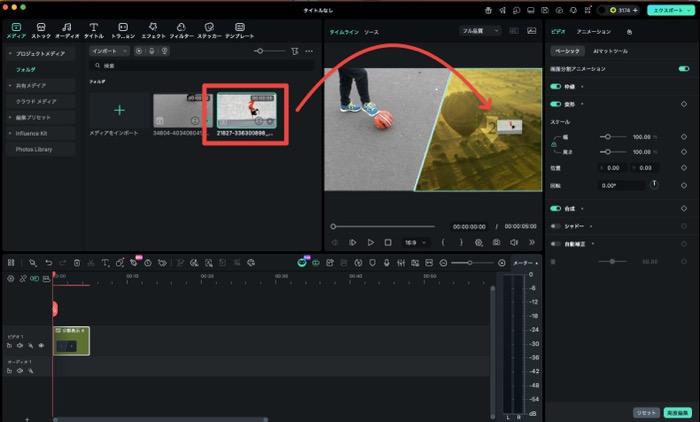This screenshot has height=422, width=700.
Task: Click the timeline delete trash icon
Action: coord(77,263)
